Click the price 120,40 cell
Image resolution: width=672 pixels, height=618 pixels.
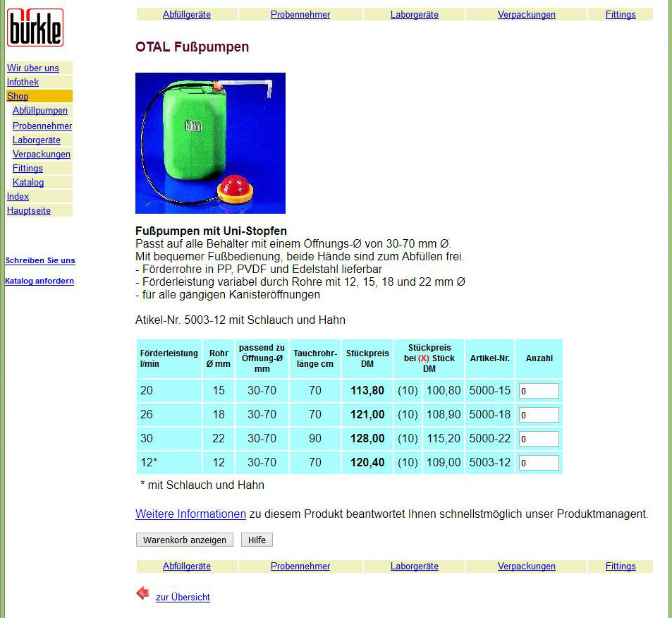pyautogui.click(x=367, y=463)
